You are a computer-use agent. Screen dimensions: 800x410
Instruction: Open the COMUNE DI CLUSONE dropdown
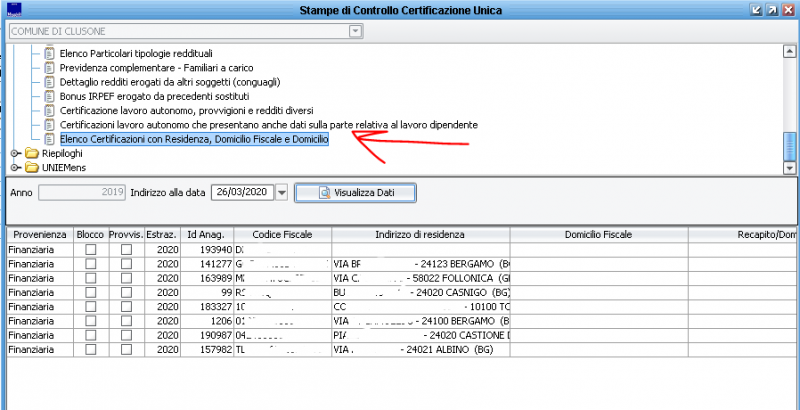pos(355,32)
